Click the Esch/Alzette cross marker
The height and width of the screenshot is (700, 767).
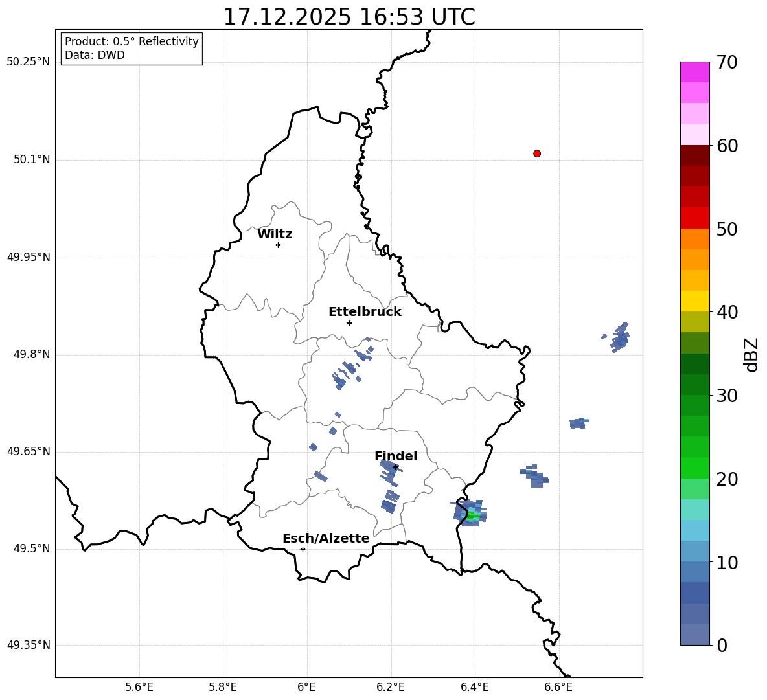[303, 549]
